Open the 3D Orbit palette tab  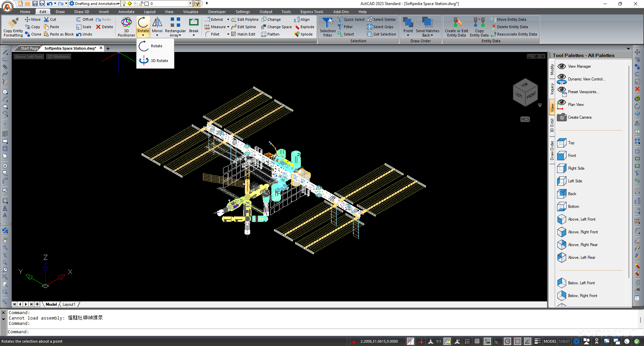pos(552,126)
